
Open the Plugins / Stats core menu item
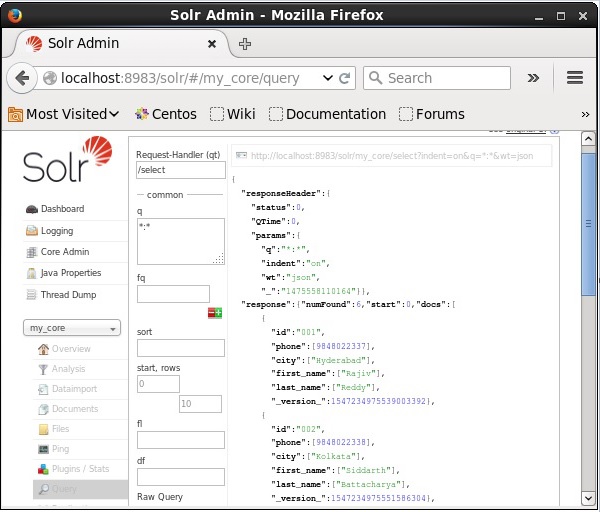(x=80, y=469)
